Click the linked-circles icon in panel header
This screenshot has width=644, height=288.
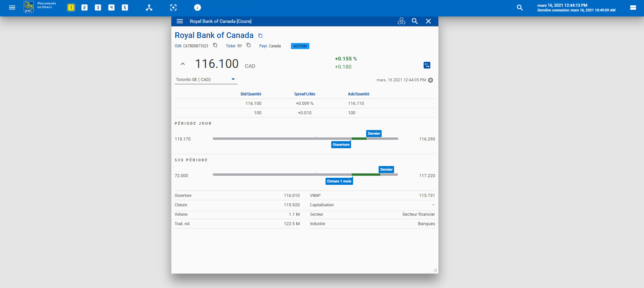click(x=401, y=21)
